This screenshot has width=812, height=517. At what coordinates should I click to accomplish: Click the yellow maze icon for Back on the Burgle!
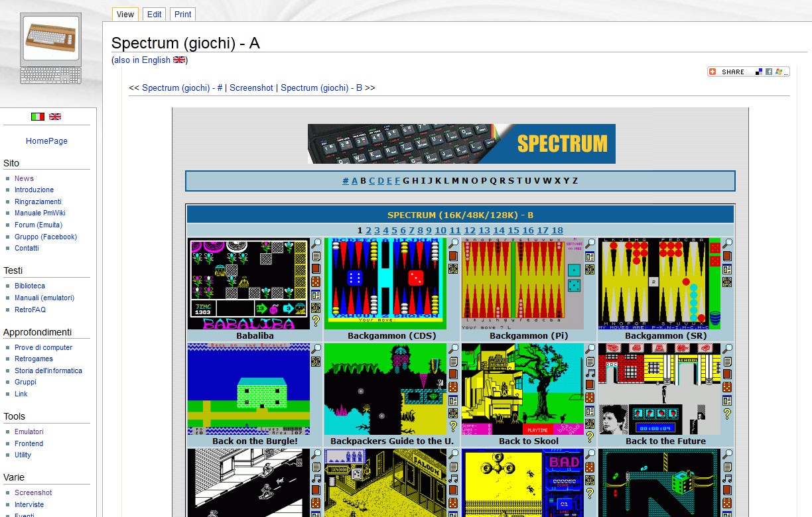pyautogui.click(x=316, y=361)
